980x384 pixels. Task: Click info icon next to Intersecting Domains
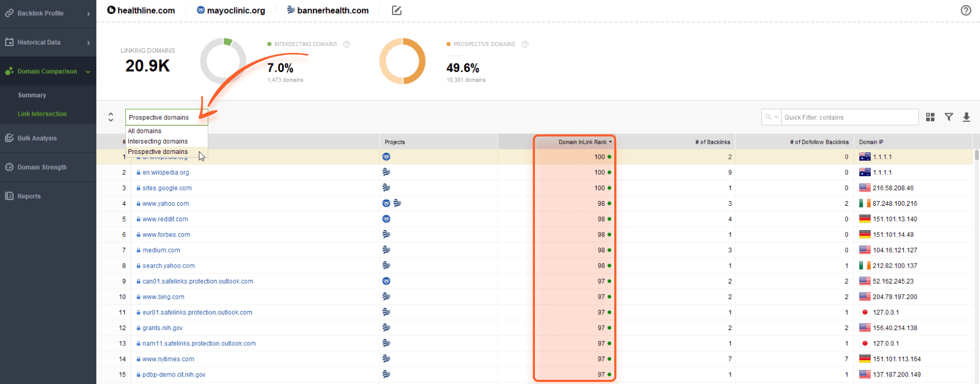pyautogui.click(x=347, y=44)
